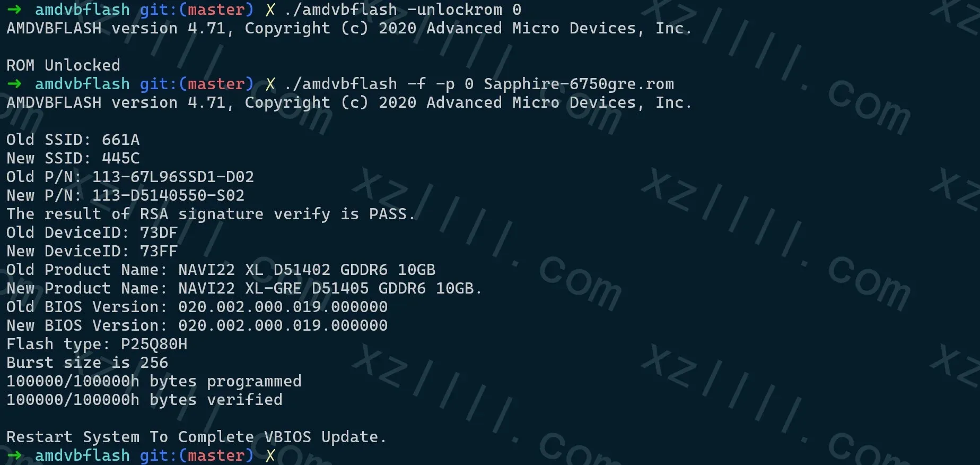Click the Old SSID value 661A
This screenshot has height=465, width=980.
(120, 140)
